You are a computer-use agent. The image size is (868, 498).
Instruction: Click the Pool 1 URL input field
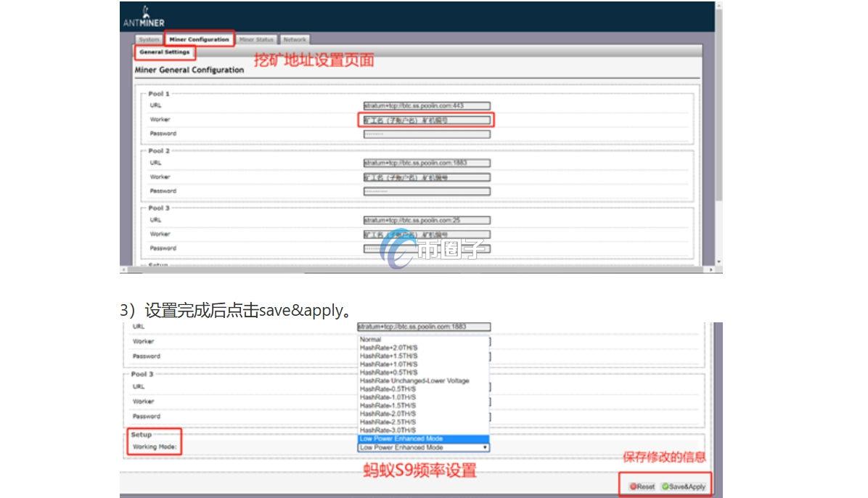pos(426,106)
